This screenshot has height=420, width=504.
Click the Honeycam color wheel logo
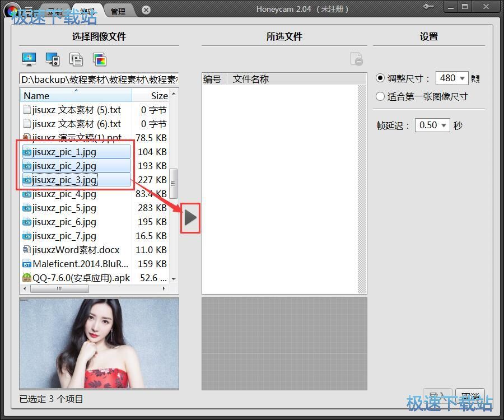click(12, 12)
